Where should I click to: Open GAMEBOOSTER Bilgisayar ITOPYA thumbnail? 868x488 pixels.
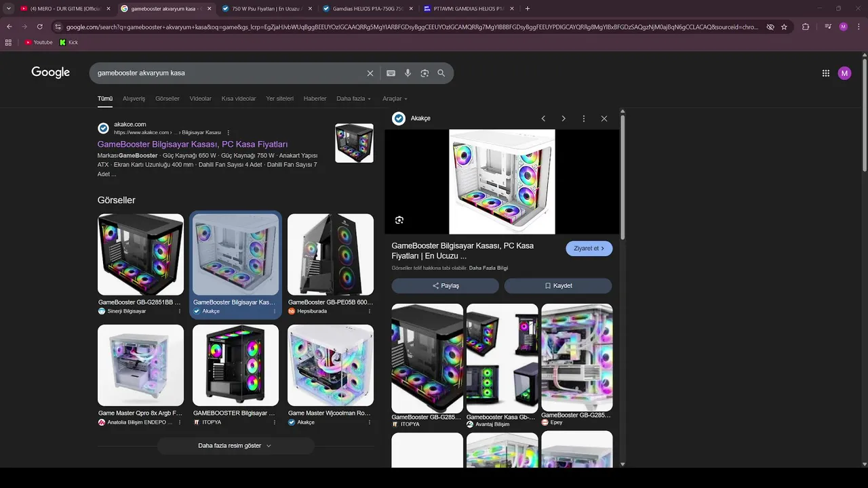235,365
